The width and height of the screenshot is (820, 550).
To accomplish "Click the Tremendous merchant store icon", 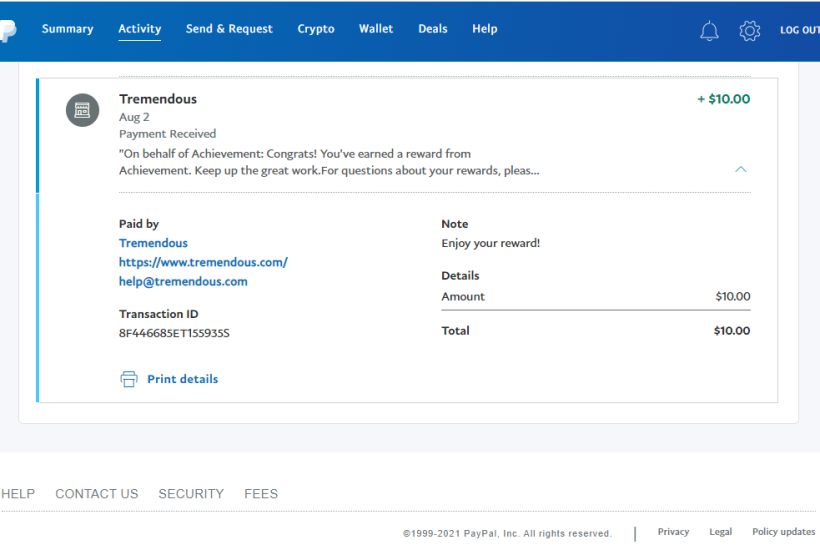I will (x=82, y=110).
